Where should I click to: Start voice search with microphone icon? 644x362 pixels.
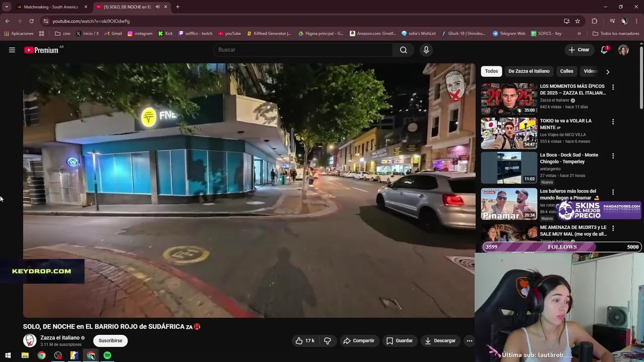coord(426,50)
